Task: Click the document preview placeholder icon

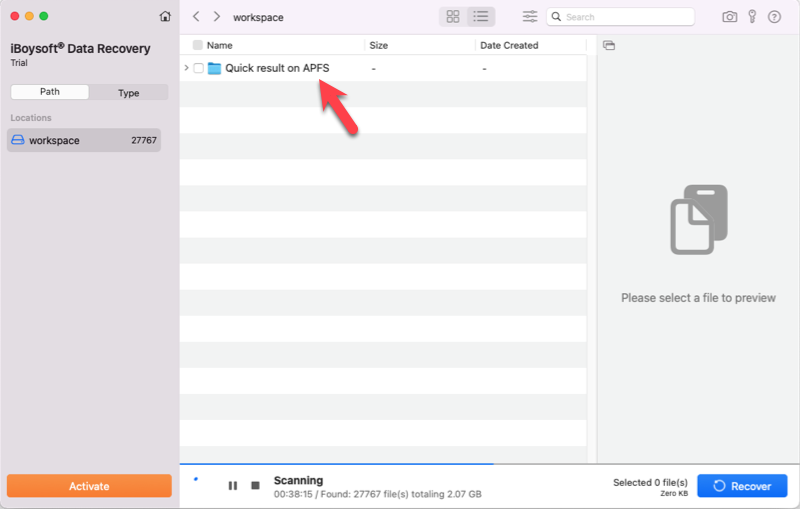Action: click(698, 219)
